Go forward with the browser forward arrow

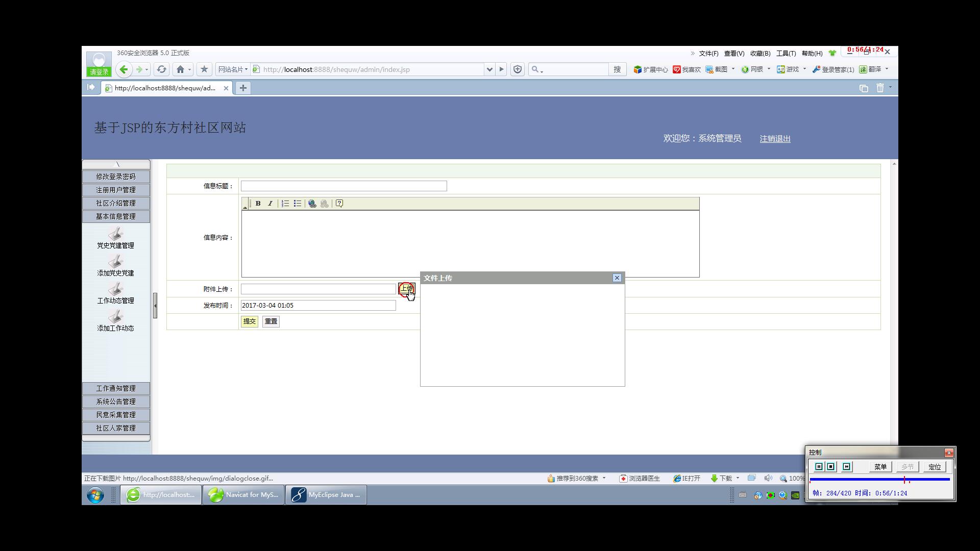click(138, 69)
